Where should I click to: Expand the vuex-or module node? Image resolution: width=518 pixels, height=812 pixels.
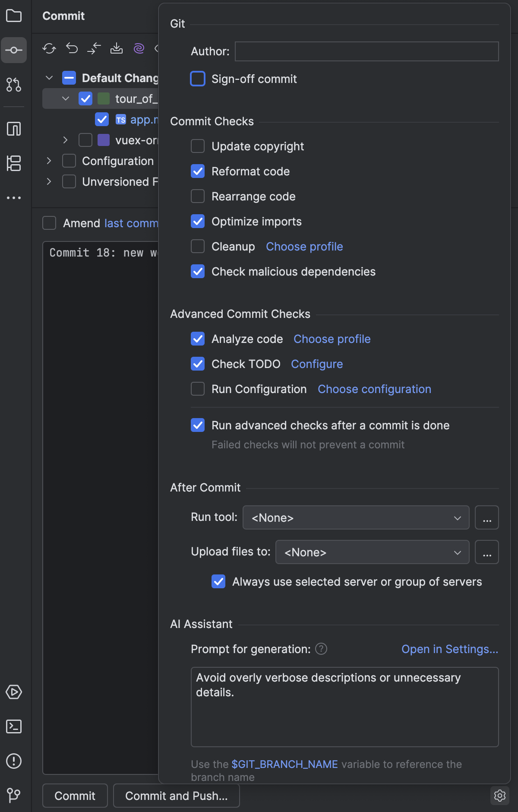coord(66,140)
